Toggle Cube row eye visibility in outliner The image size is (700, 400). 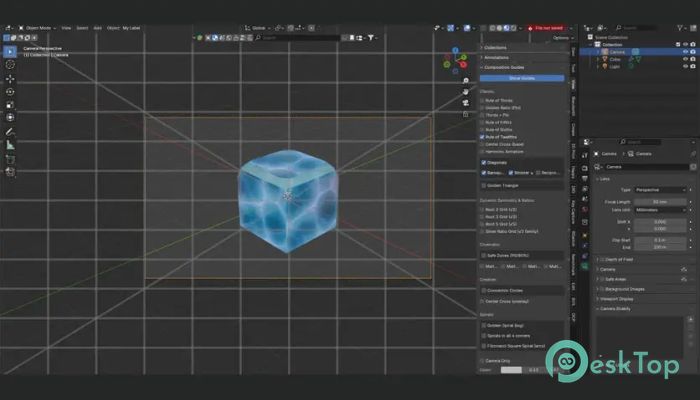click(685, 59)
